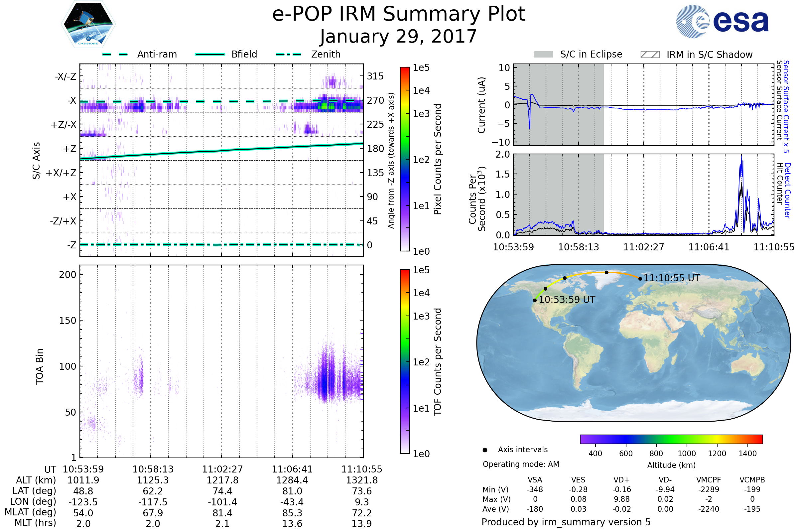Click the 11:02:27 UT label under TOA plot
This screenshot has height=532, width=798.
pos(222,469)
